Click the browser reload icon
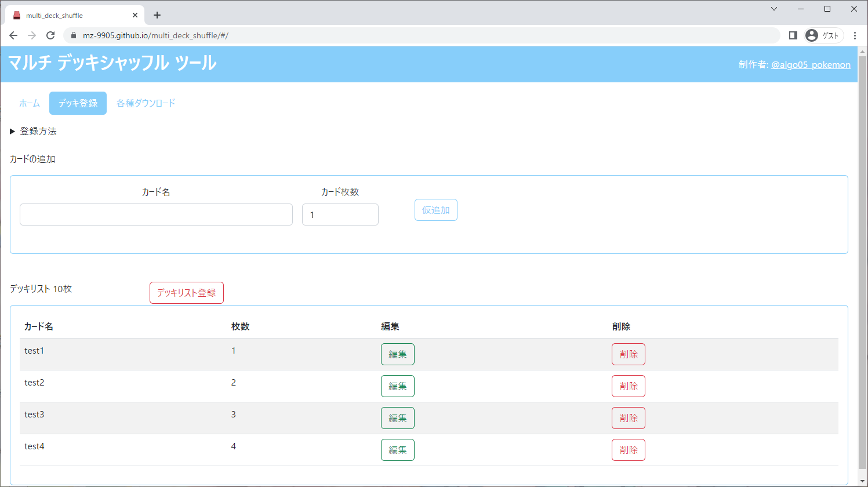The height and width of the screenshot is (487, 868). pyautogui.click(x=50, y=35)
